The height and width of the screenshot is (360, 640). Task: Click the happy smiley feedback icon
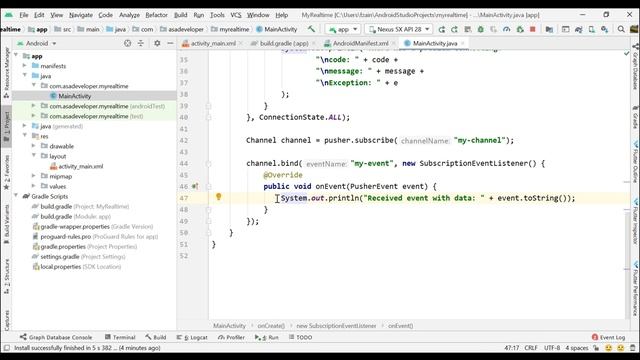[609, 348]
